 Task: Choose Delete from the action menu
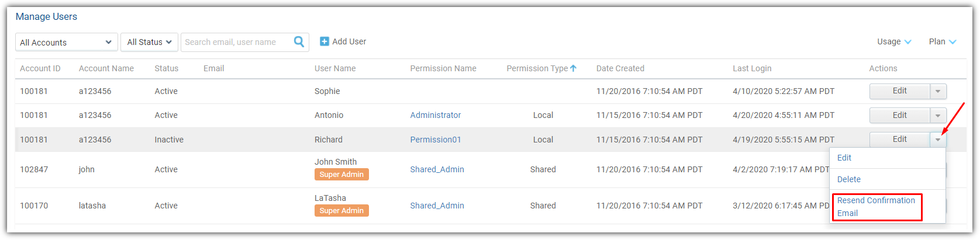[849, 179]
